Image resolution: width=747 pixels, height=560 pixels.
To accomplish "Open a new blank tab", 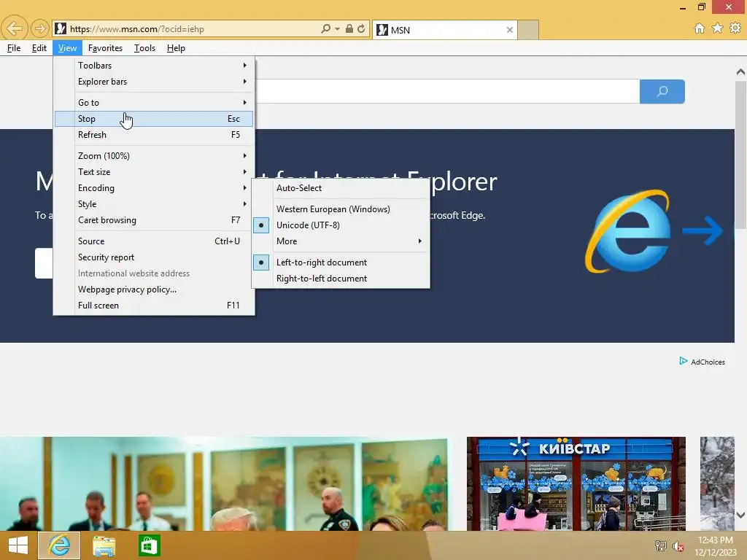I will pos(528,30).
